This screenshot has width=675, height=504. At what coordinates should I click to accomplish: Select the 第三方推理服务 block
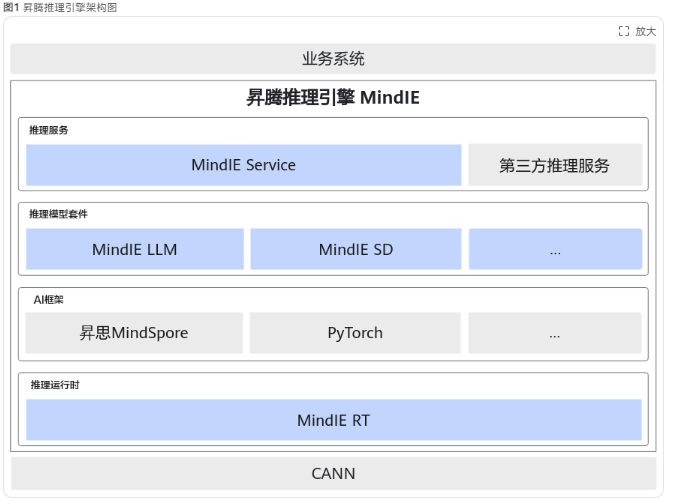(555, 165)
